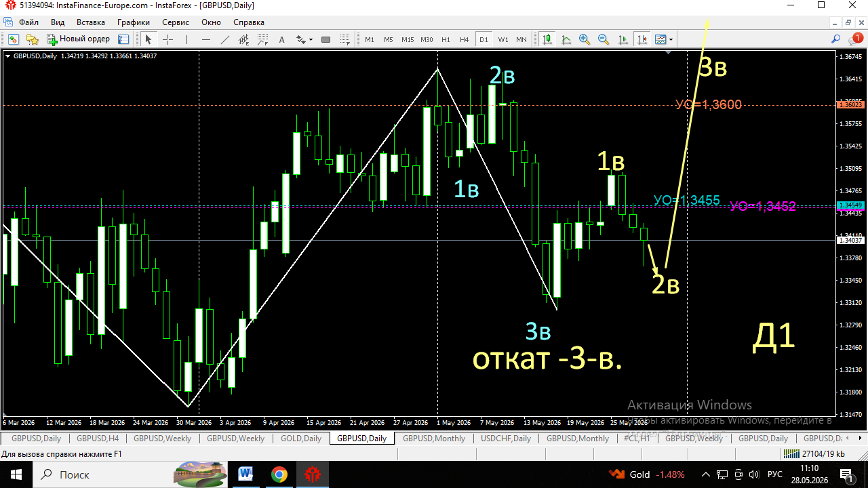This screenshot has width=868, height=488.
Task: Open Microsoft Word from the taskbar
Action: coord(245,474)
